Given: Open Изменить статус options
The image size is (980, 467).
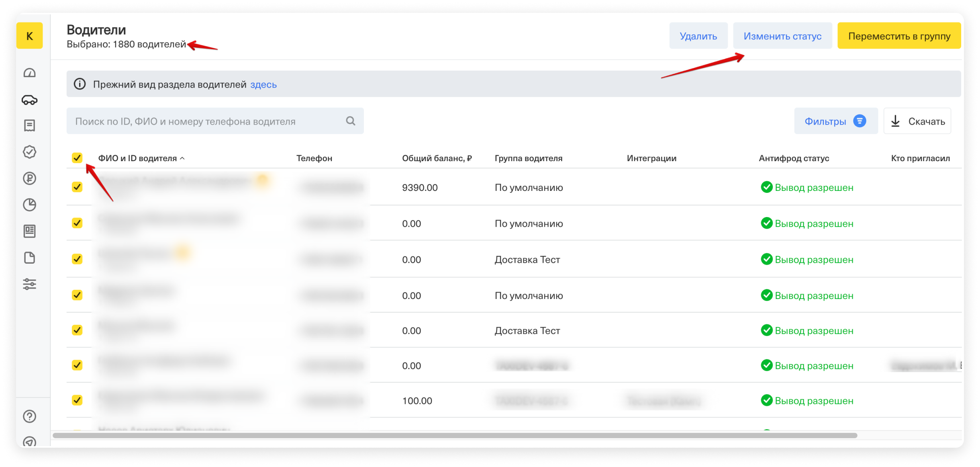Looking at the screenshot, I should pyautogui.click(x=782, y=36).
